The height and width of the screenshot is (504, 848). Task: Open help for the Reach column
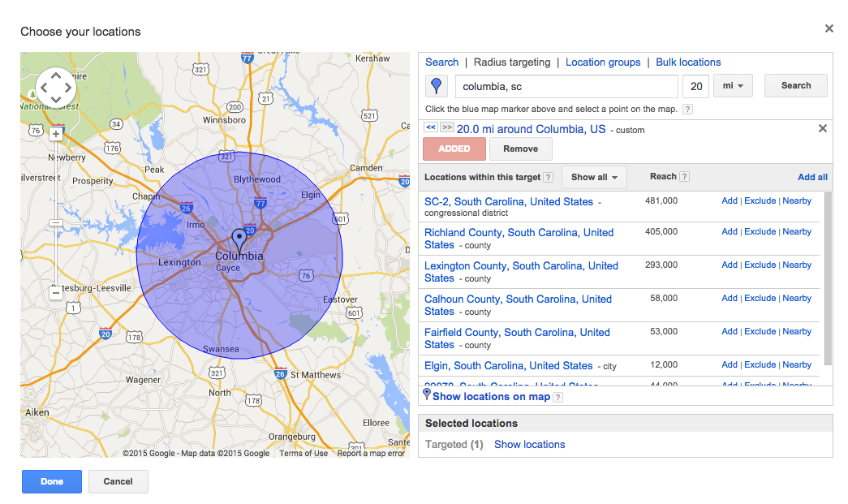[x=684, y=176]
